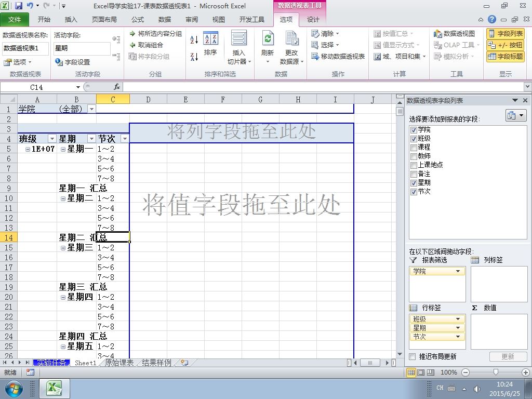
Task: Check the 上课地点 field checkbox
Action: pyautogui.click(x=413, y=165)
